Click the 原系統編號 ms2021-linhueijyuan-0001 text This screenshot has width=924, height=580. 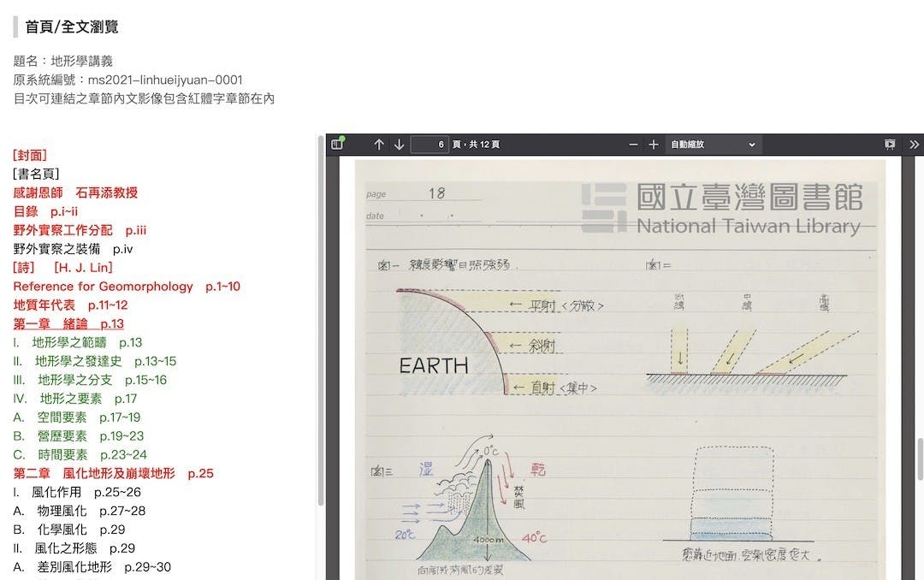(x=127, y=80)
